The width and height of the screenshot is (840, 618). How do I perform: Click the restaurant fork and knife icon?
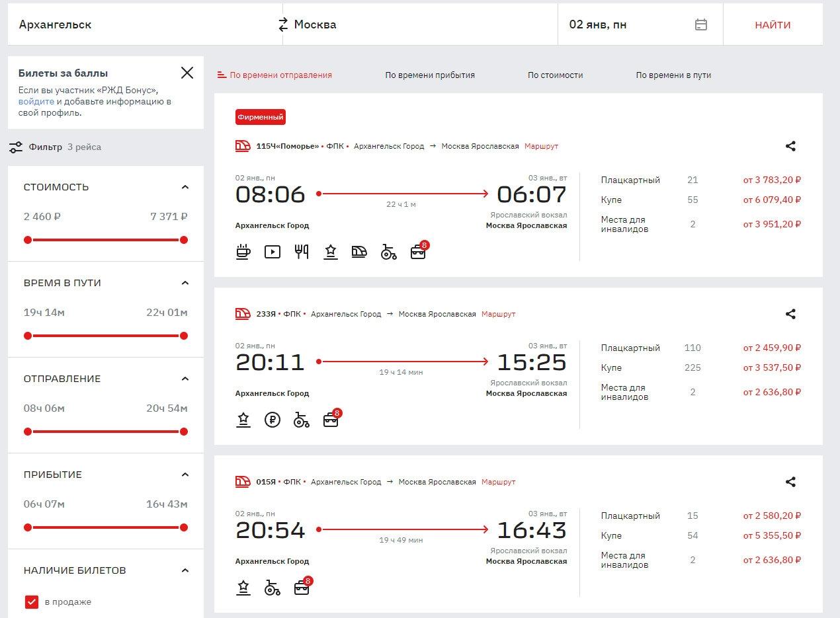click(302, 252)
